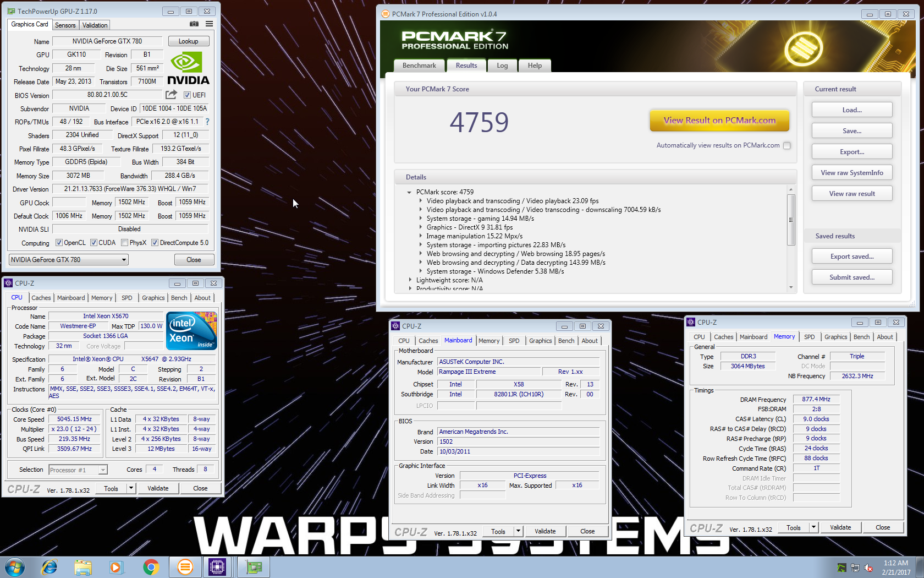Collapse the PCMark score 4759 tree node
This screenshot has width=924, height=578.
point(409,192)
